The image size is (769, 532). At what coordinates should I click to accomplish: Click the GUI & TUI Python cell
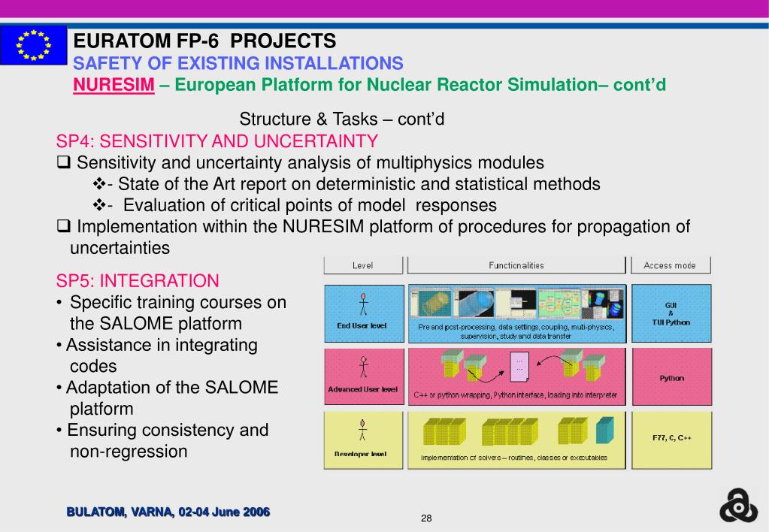coord(671,313)
